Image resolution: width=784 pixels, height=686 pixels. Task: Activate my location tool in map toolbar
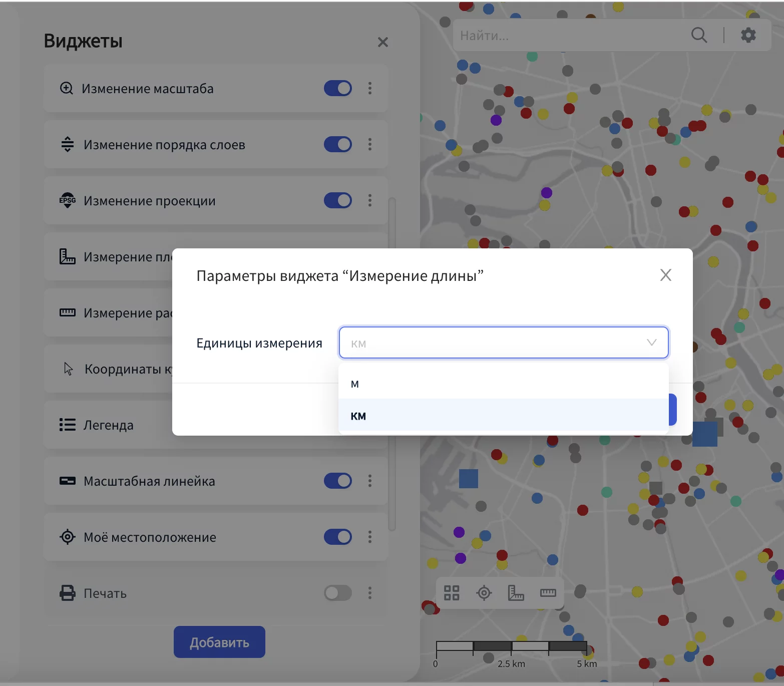coord(484,593)
